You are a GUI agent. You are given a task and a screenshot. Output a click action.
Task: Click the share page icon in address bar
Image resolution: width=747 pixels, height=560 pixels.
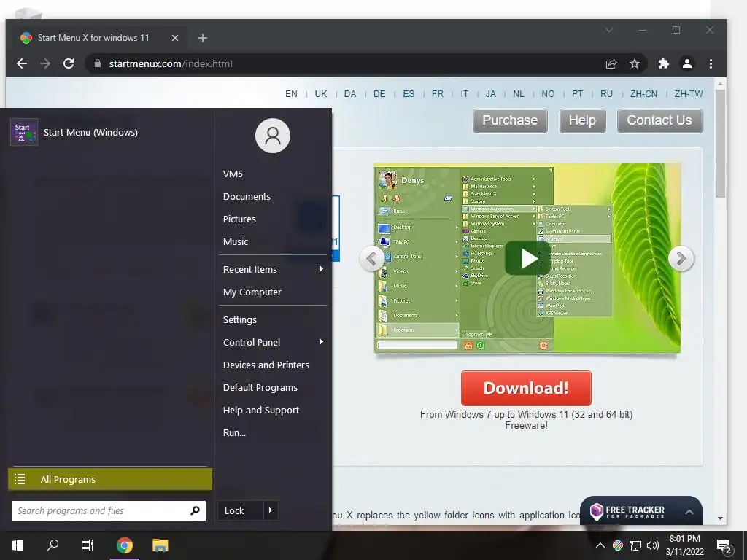[x=611, y=63]
